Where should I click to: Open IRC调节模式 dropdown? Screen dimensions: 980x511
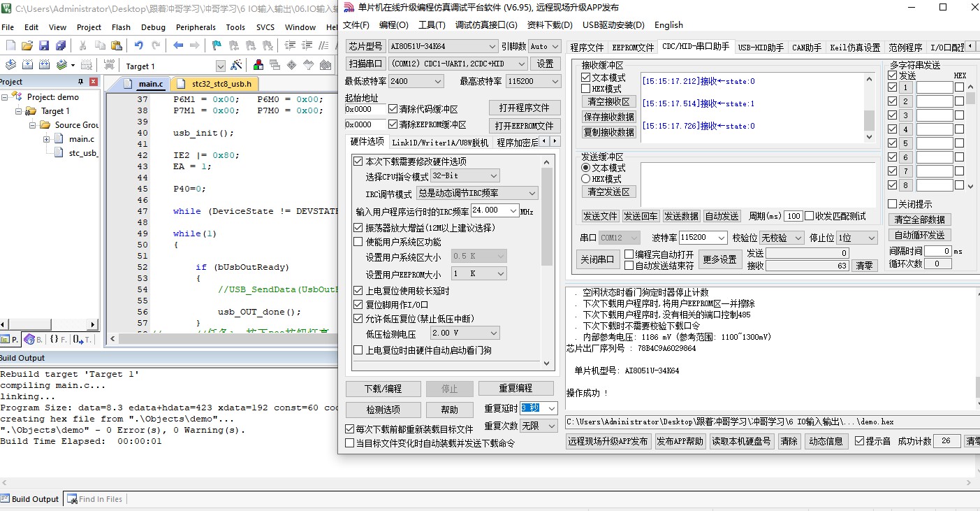477,193
